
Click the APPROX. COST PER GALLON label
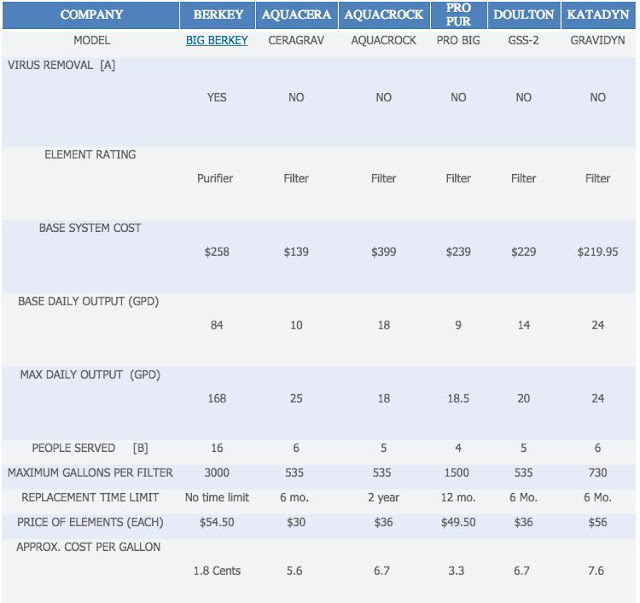(x=89, y=547)
